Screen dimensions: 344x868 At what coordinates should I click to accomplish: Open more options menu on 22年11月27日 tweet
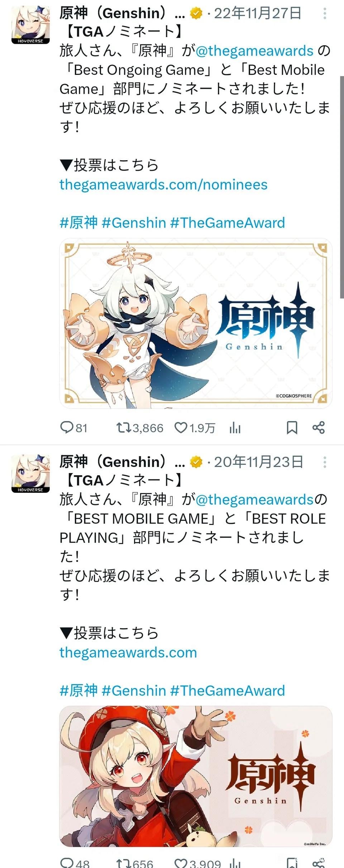(325, 14)
